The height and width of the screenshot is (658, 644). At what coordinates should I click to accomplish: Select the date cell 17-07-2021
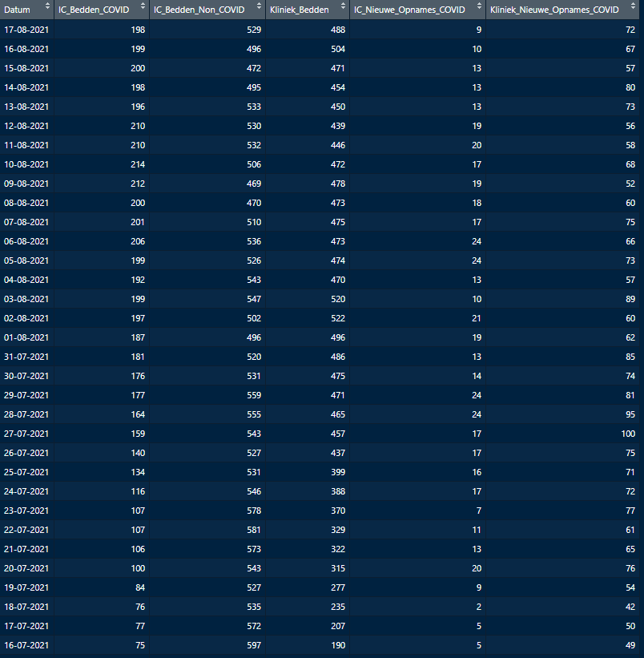click(26, 626)
